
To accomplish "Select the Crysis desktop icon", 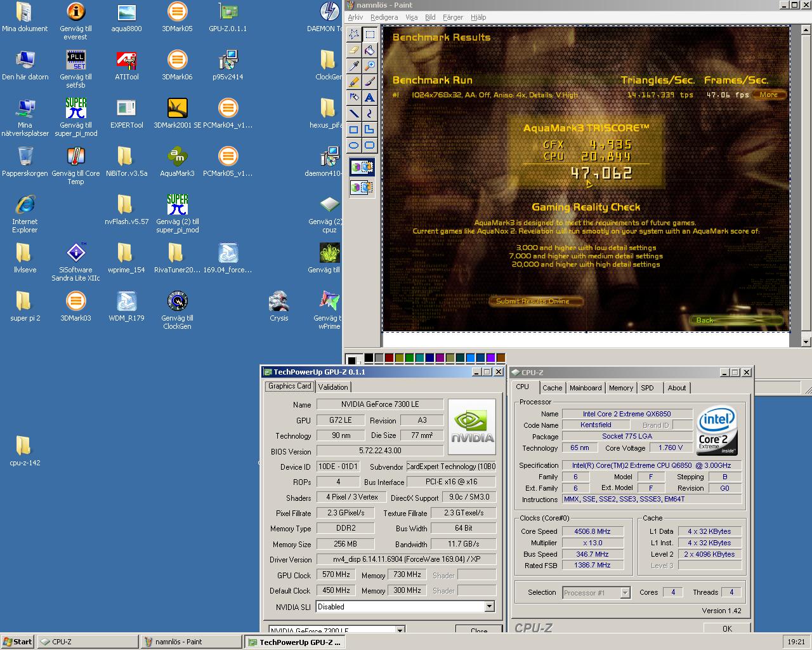I will pos(278,306).
